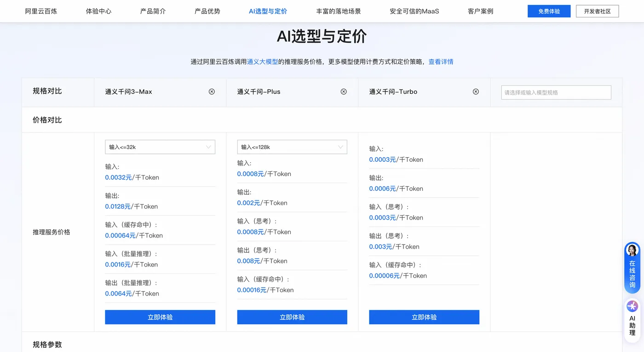The width and height of the screenshot is (644, 352).
Task: Click the 规格参数 section label
Action: pos(47,345)
